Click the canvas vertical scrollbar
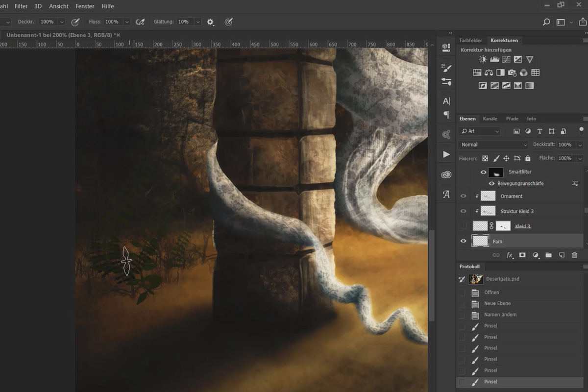The width and height of the screenshot is (588, 392). 431,276
